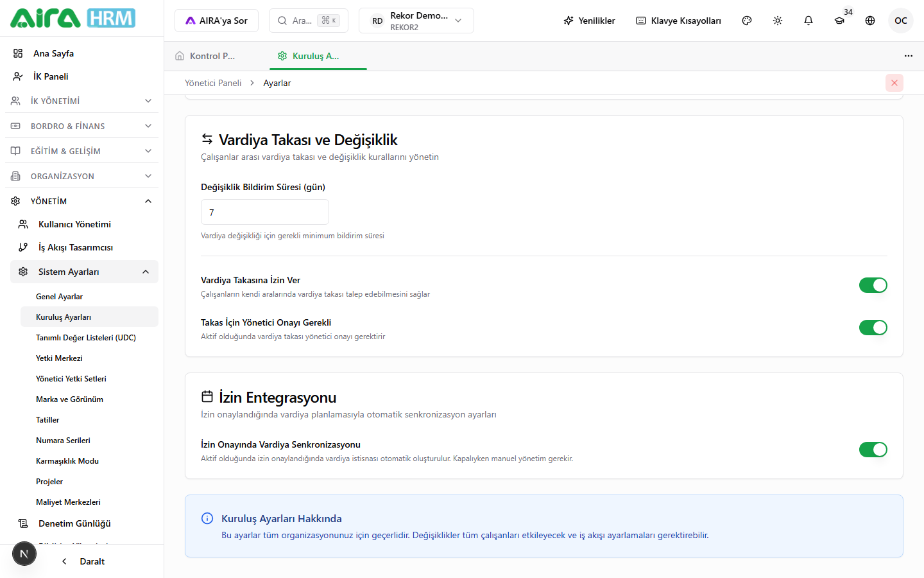This screenshot has height=578, width=924.
Task: Toggle Vardiya Takasına İzin Ver switch
Action: point(873,285)
